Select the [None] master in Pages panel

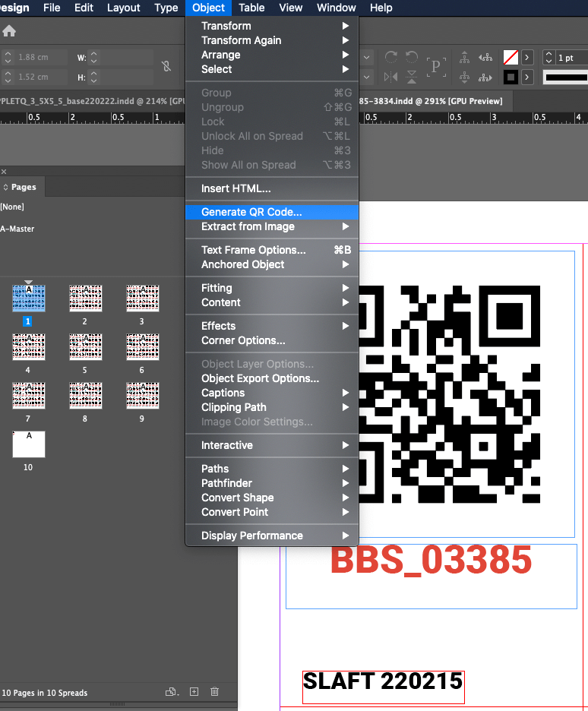12,207
